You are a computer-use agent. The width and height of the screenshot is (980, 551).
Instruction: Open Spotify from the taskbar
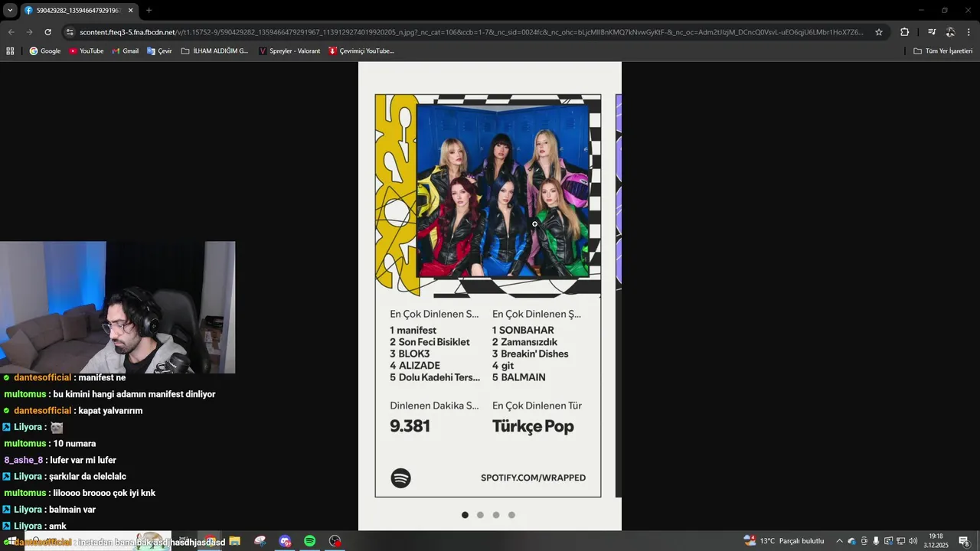[309, 541]
